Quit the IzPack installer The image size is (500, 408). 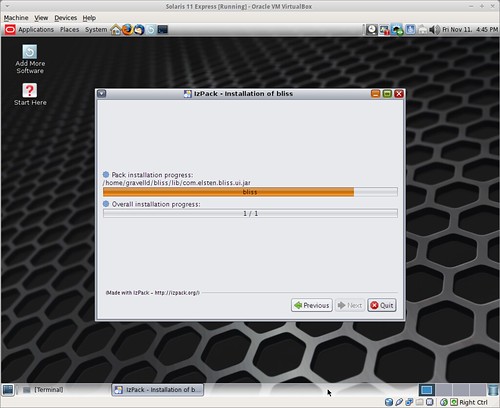coord(382,305)
